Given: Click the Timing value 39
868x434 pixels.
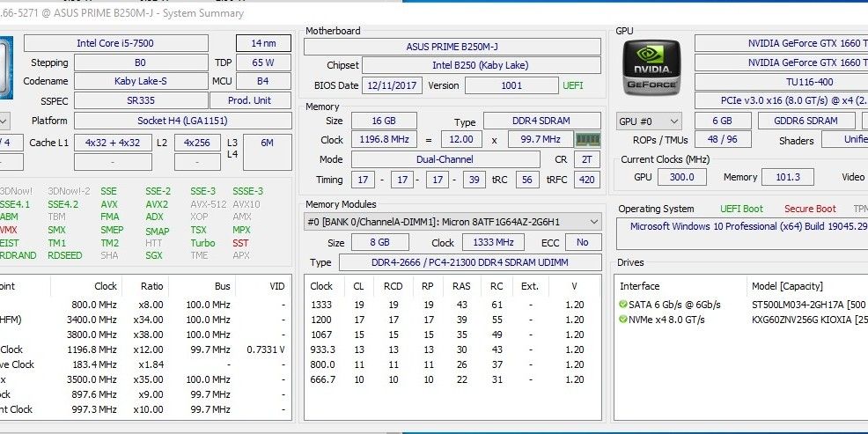Looking at the screenshot, I should click(x=474, y=180).
